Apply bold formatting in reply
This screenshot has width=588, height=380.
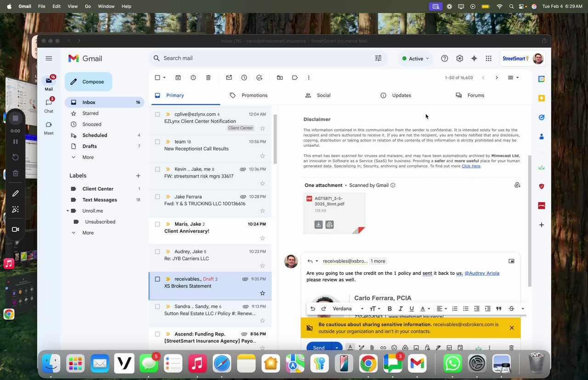(x=390, y=309)
